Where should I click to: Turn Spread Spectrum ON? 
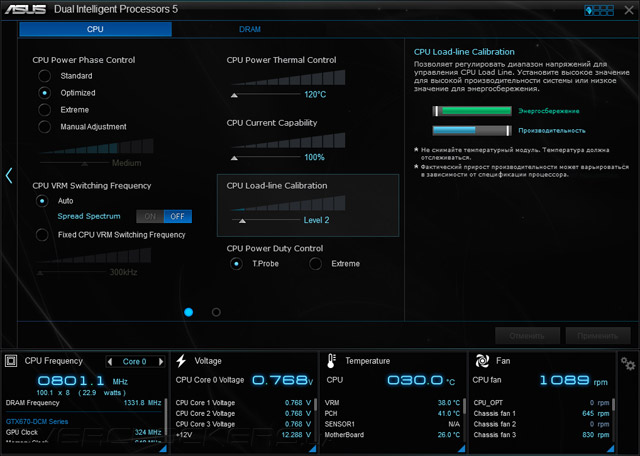tap(150, 216)
